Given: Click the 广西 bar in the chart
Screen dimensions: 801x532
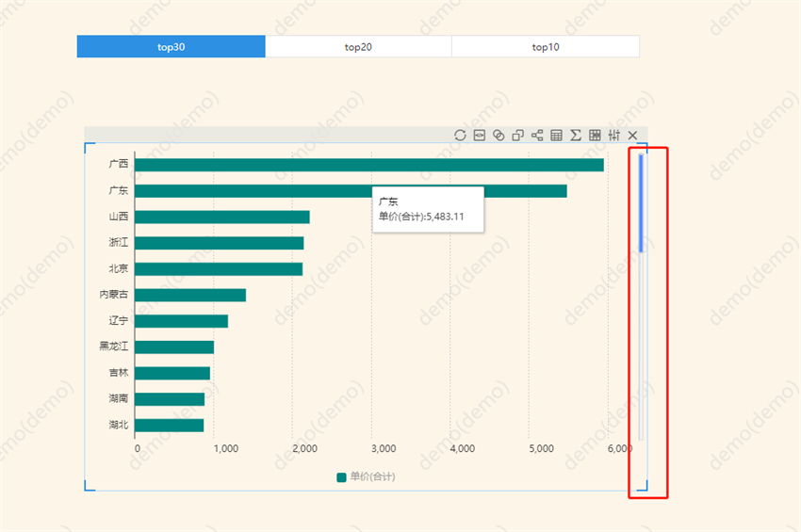Looking at the screenshot, I should [x=368, y=165].
